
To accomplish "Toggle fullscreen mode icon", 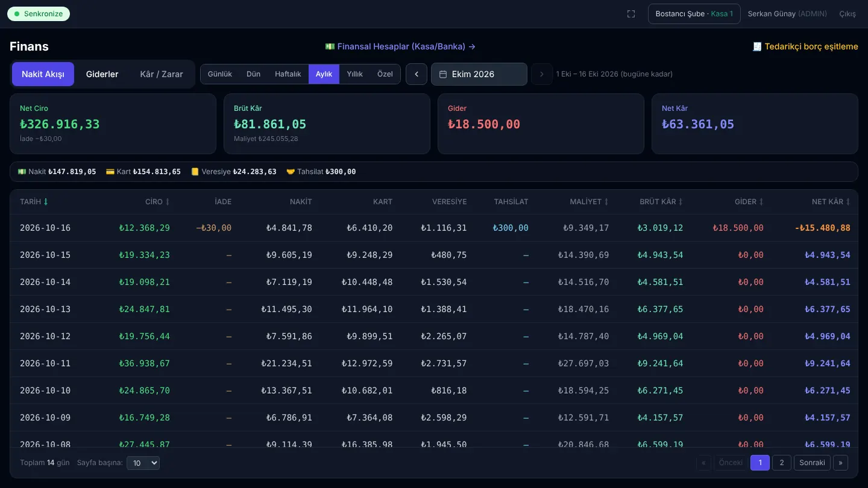I will click(x=631, y=14).
